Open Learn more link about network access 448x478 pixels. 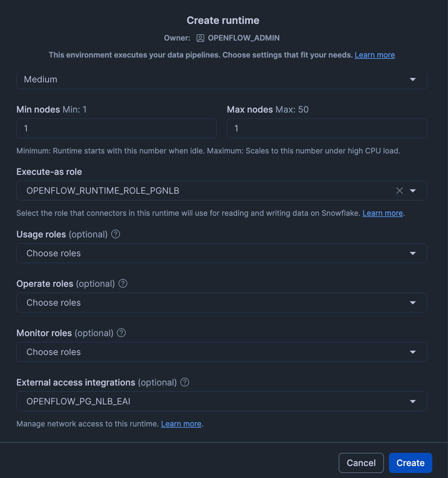point(181,424)
